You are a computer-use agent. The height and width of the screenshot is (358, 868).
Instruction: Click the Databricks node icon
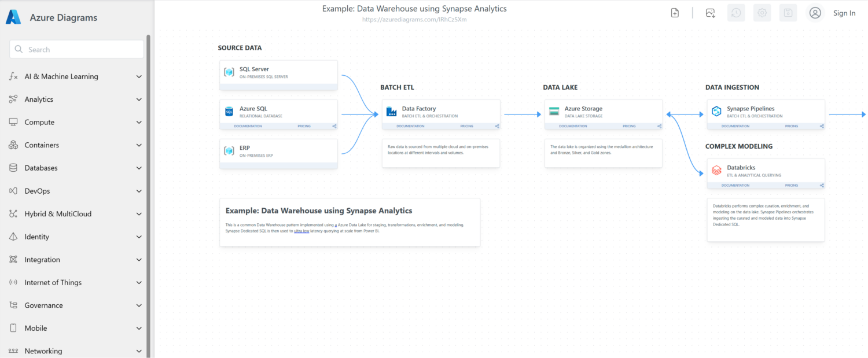716,171
